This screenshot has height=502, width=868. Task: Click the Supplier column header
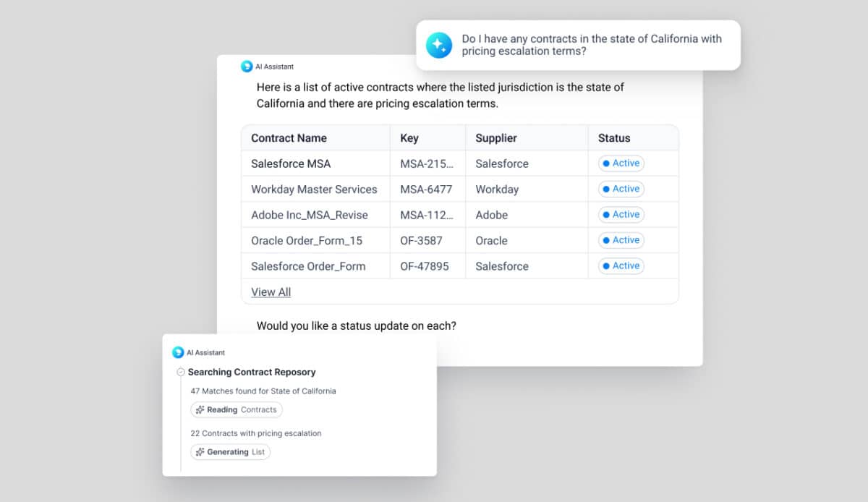pyautogui.click(x=496, y=138)
